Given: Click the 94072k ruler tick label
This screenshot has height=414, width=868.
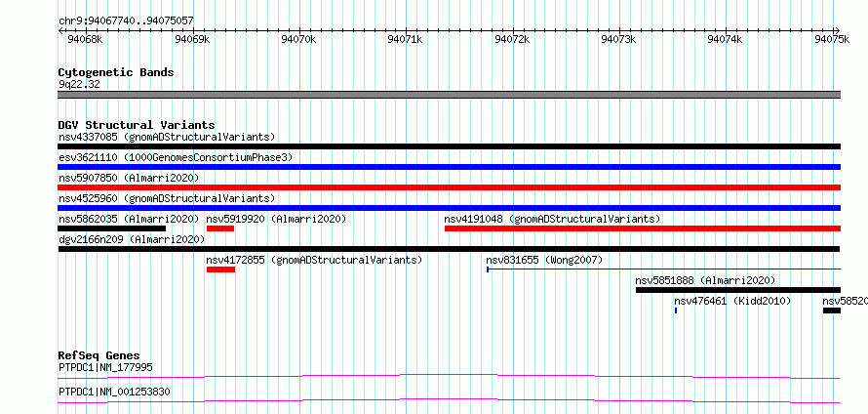Looking at the screenshot, I should [512, 39].
